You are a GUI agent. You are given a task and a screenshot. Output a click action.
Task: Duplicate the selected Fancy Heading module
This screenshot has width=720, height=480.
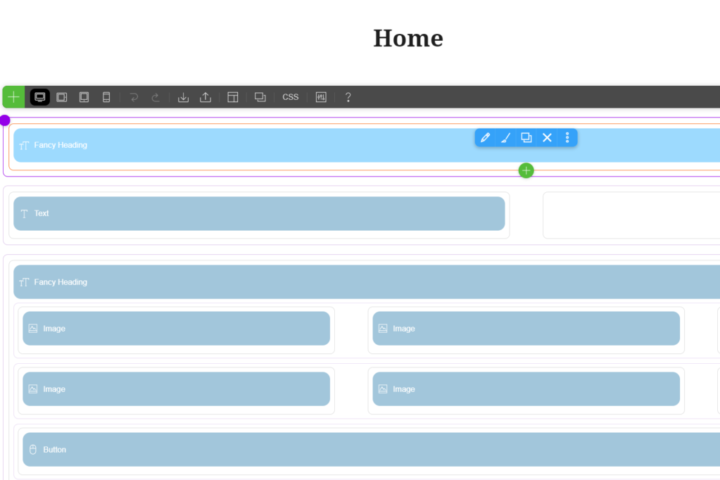click(x=526, y=138)
